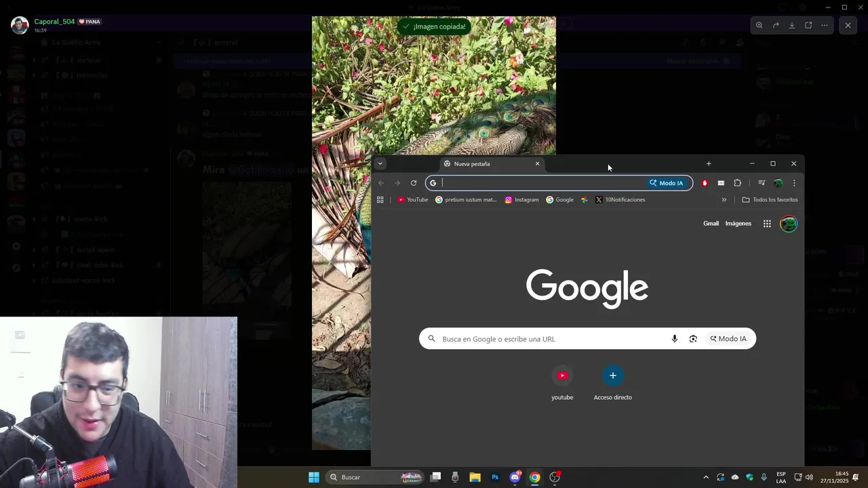
Task: Open Chrome profile avatar in toolbar
Action: click(x=778, y=183)
